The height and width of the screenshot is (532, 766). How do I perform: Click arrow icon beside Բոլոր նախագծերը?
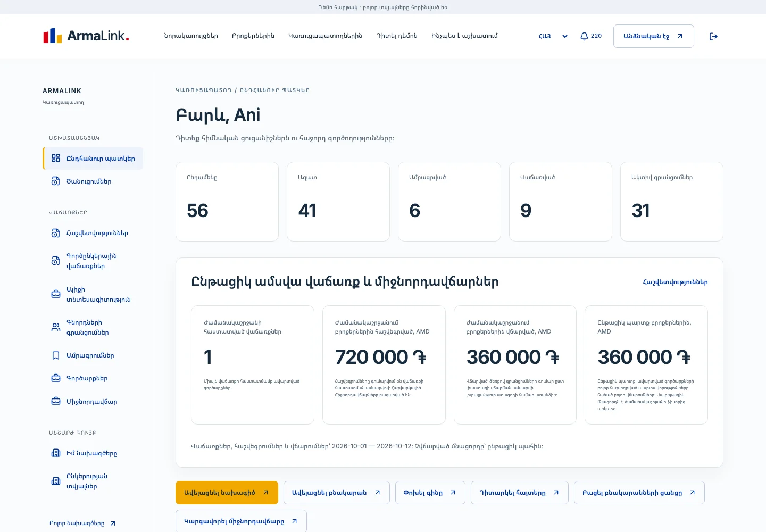click(x=113, y=523)
